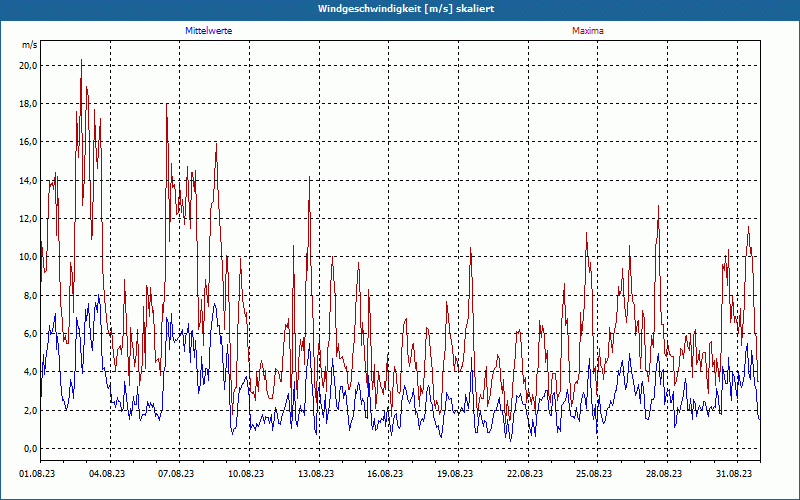Click the 6,0 y-axis value
800x500 pixels.
pos(30,334)
